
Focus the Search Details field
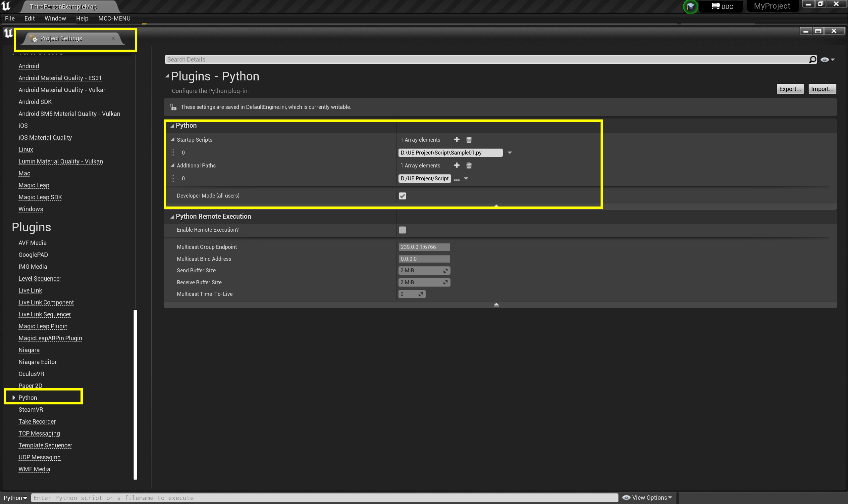click(486, 60)
